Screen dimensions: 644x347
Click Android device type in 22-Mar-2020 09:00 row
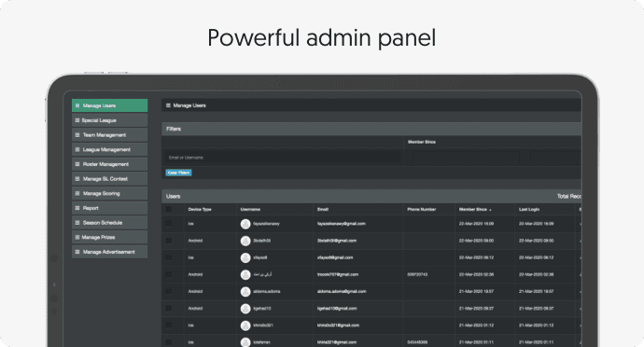tap(195, 241)
